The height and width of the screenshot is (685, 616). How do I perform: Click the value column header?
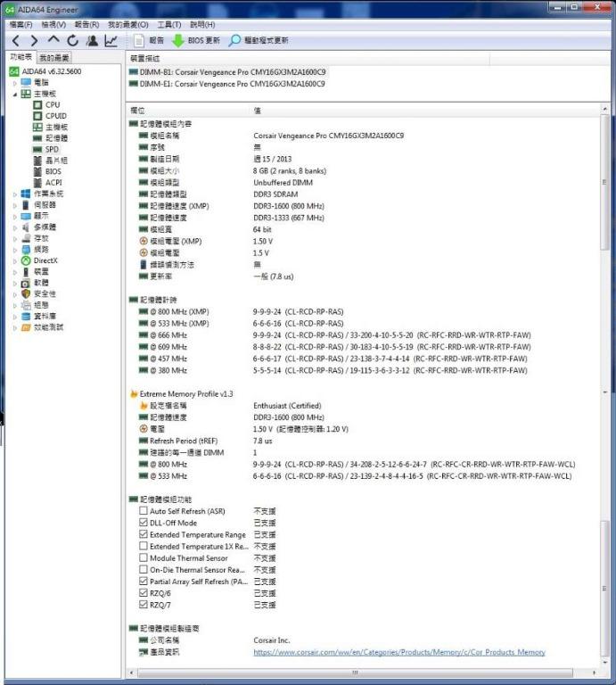tap(258, 111)
